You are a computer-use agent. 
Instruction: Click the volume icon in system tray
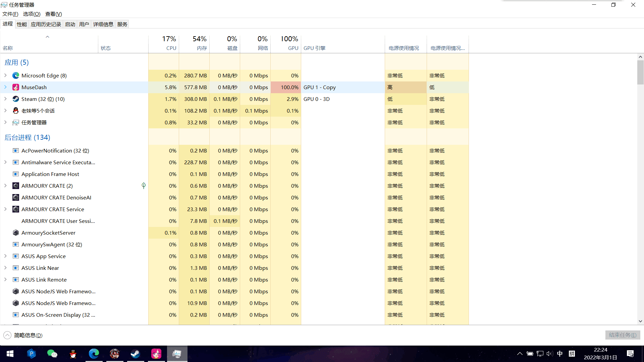[x=549, y=354]
